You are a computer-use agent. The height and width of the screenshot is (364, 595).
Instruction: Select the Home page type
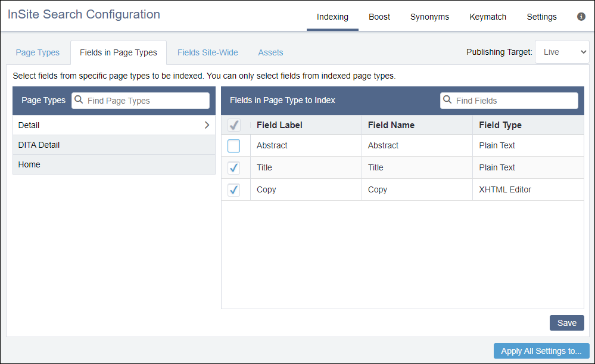(x=114, y=165)
